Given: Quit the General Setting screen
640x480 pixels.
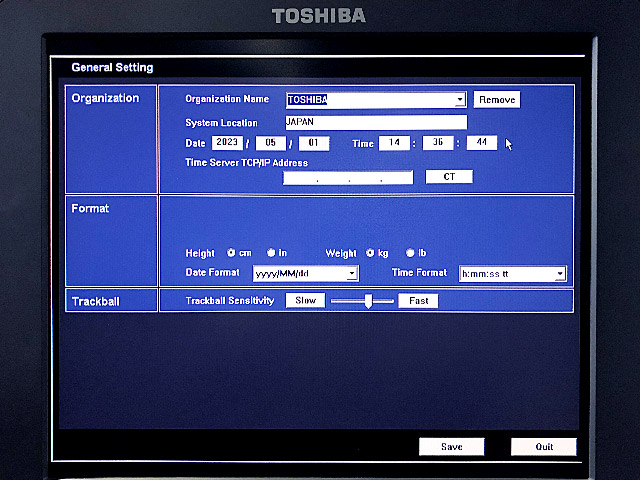Looking at the screenshot, I should [x=544, y=447].
